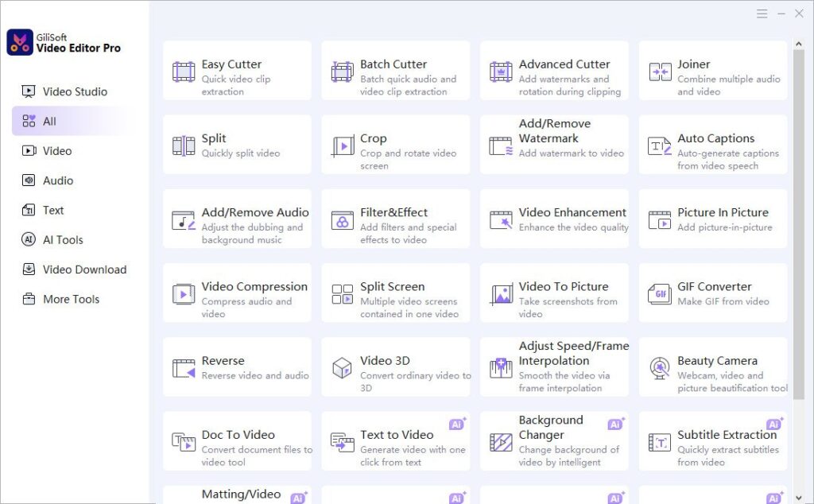Launch the Text to Video AI tool
Viewport: 814px width, 504px height.
pyautogui.click(x=395, y=440)
